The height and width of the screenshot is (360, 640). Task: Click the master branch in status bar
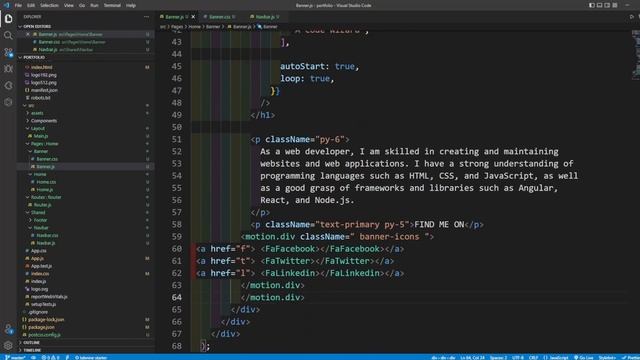16,358
